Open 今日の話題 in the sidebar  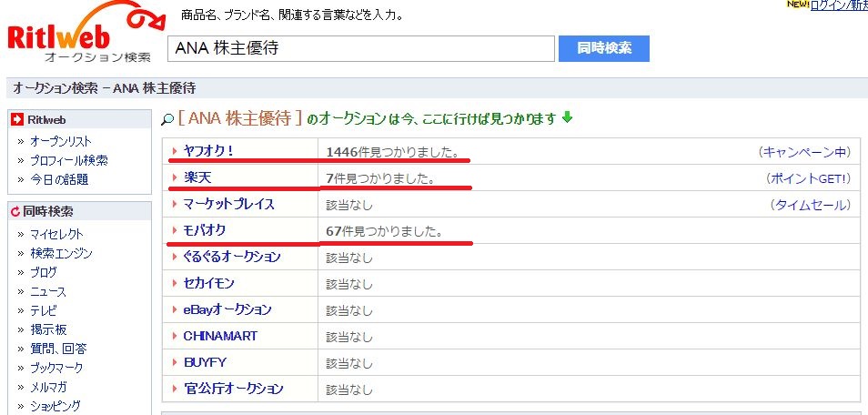[59, 179]
